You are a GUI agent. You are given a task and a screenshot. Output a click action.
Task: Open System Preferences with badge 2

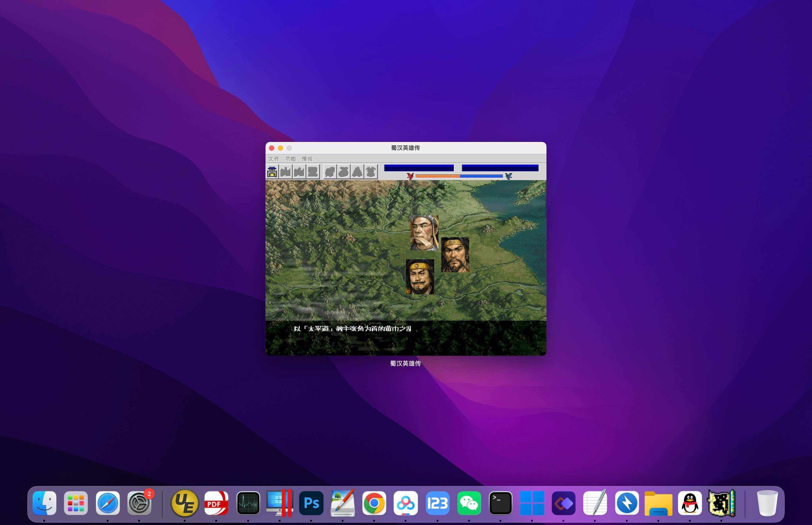click(x=139, y=503)
